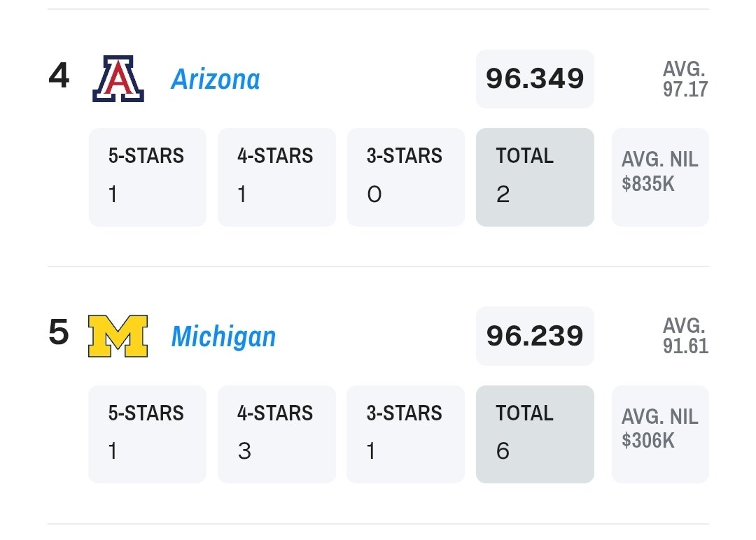Select Michigan's 4-STARS stat box

pyautogui.click(x=276, y=434)
